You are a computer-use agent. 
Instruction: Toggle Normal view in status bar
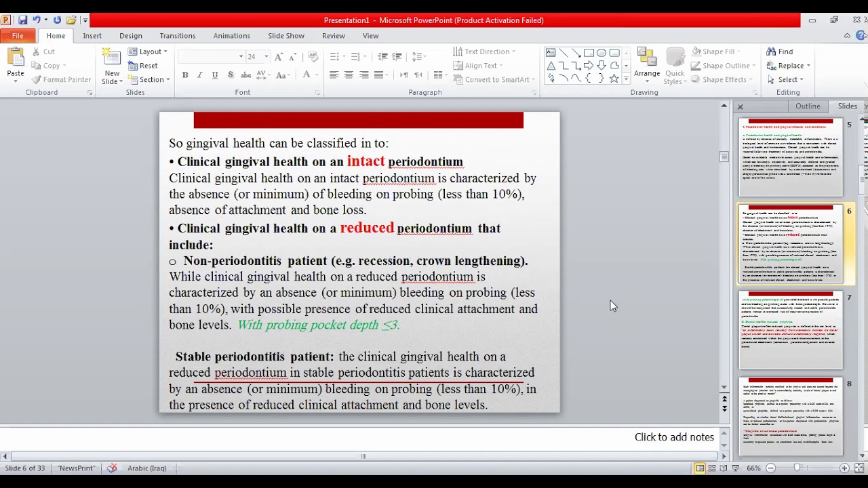pos(700,468)
